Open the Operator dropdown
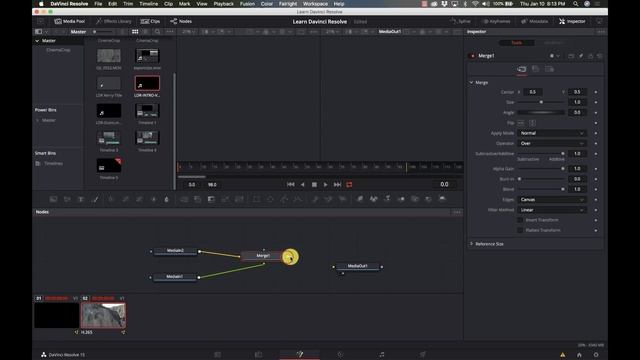 click(552, 143)
